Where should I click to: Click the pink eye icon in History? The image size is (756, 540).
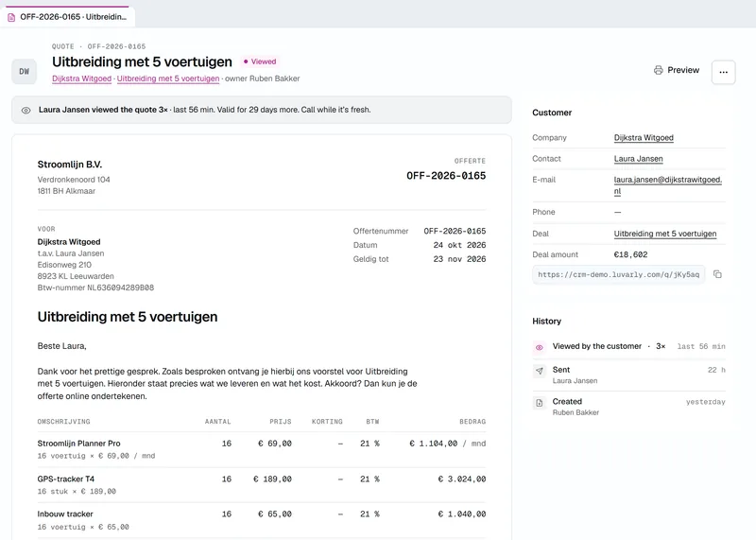(x=539, y=347)
